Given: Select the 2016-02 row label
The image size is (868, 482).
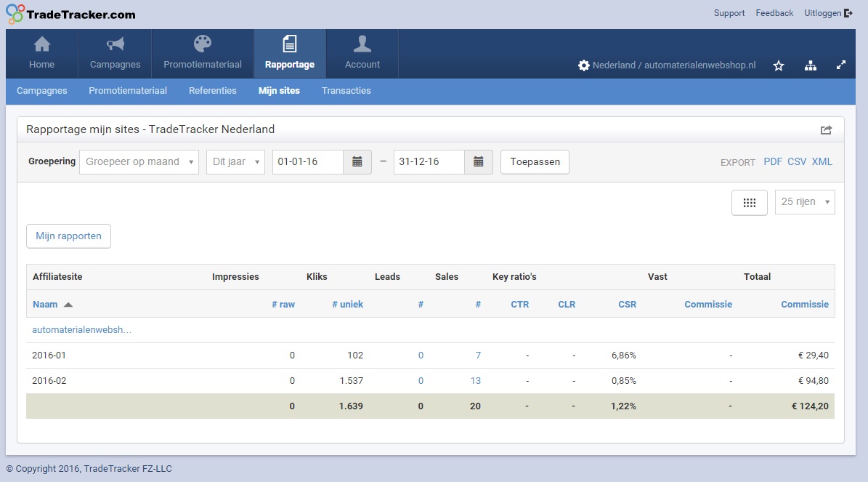Looking at the screenshot, I should [x=49, y=381].
